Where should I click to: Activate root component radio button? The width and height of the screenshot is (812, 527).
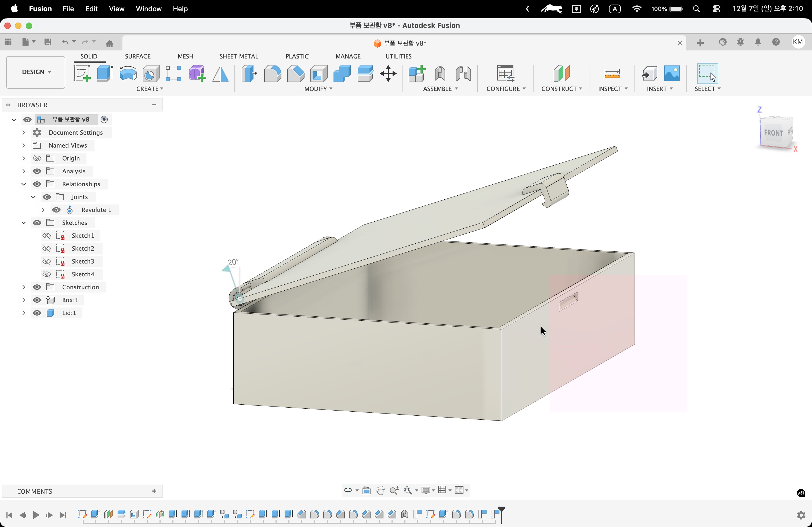pos(104,119)
